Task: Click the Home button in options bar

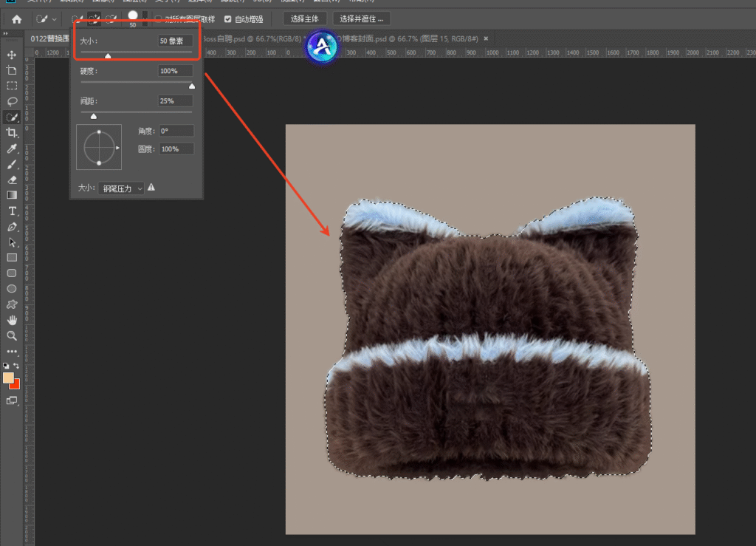Action: pos(16,19)
